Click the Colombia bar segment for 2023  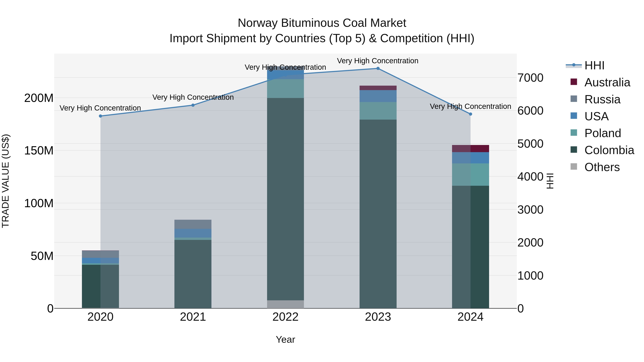click(x=378, y=214)
